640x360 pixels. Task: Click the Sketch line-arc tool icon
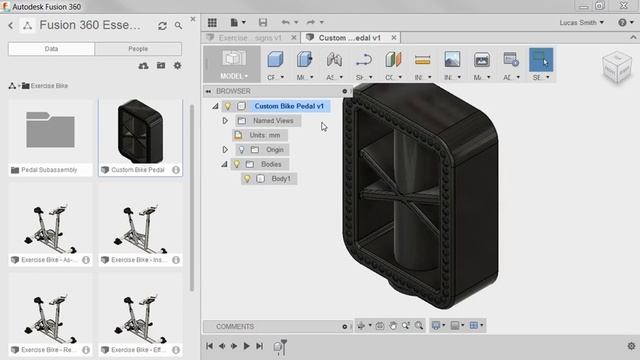tap(363, 60)
